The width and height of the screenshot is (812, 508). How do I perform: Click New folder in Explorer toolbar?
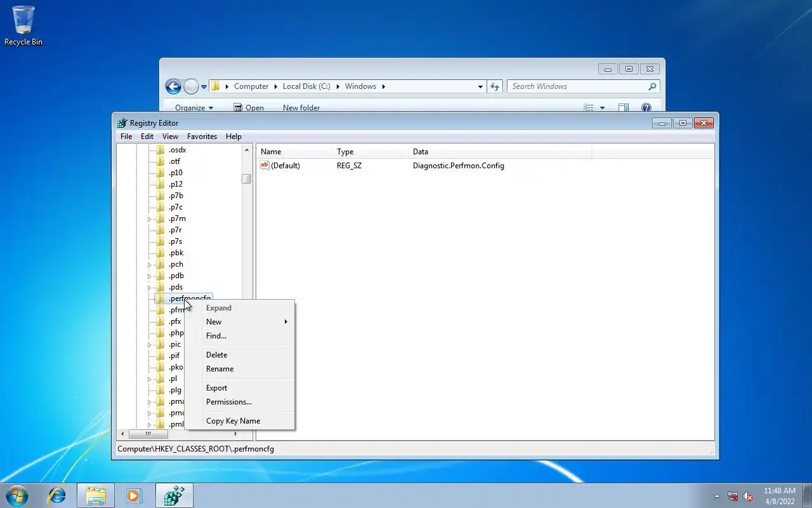click(x=301, y=108)
